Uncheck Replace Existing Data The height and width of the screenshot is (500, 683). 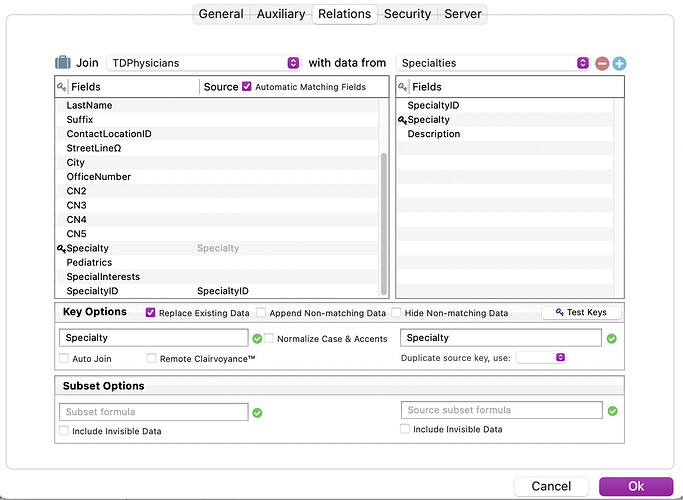[150, 312]
